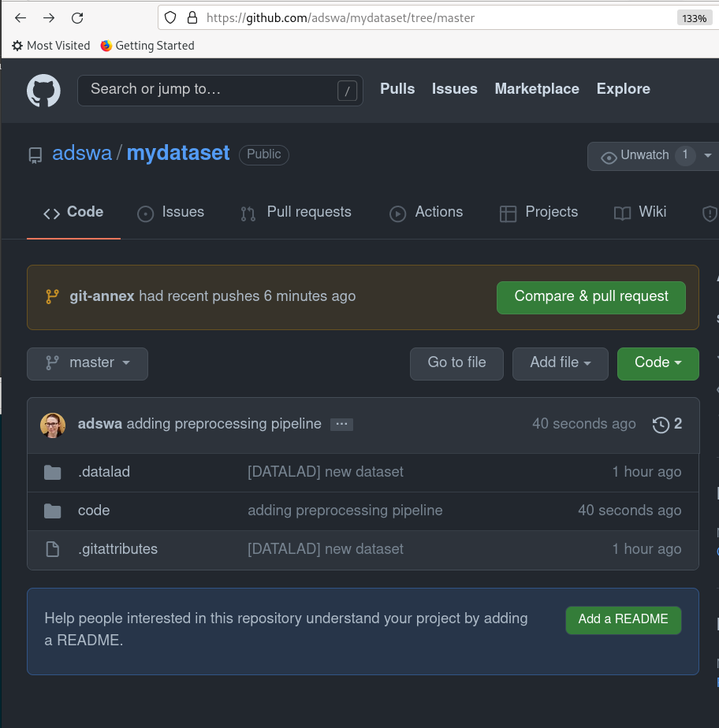
Task: Open the Add file dropdown
Action: 560,363
